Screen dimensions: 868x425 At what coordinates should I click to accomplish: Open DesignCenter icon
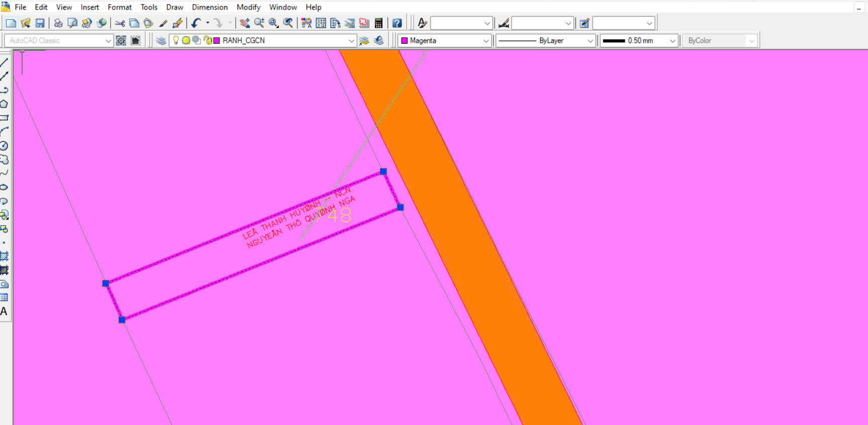pos(321,23)
